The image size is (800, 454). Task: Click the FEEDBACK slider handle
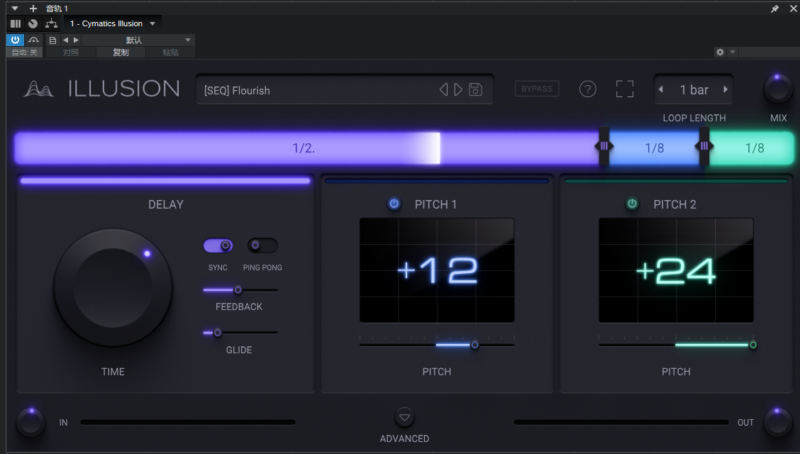coord(238,290)
